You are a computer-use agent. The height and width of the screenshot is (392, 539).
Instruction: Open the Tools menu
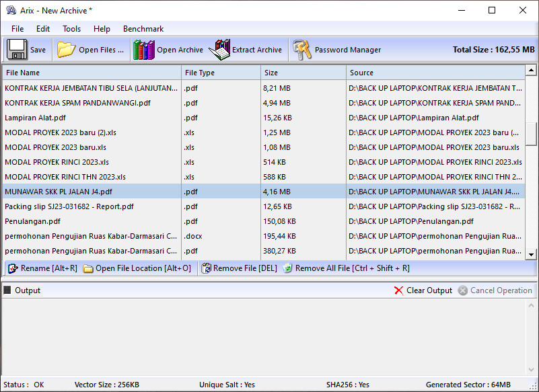[x=71, y=29]
